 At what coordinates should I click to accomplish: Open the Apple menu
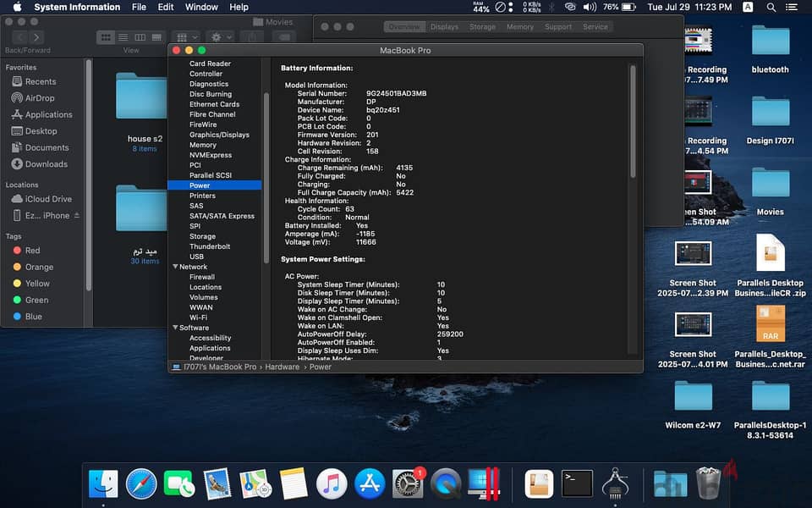[17, 8]
